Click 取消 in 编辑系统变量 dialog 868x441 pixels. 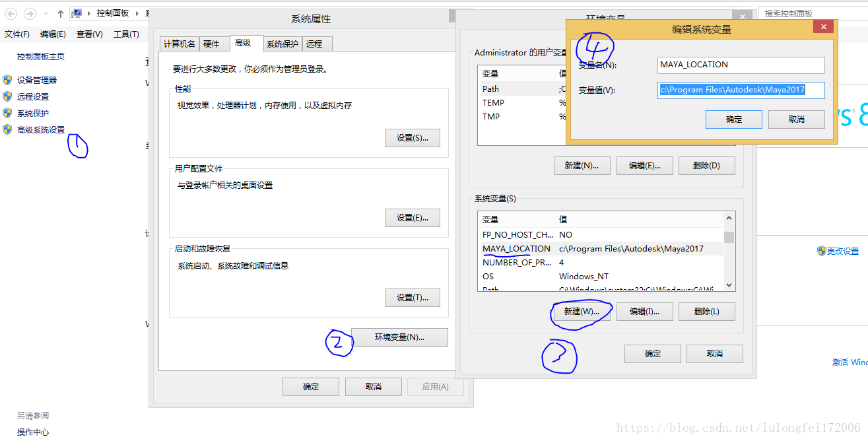click(797, 119)
